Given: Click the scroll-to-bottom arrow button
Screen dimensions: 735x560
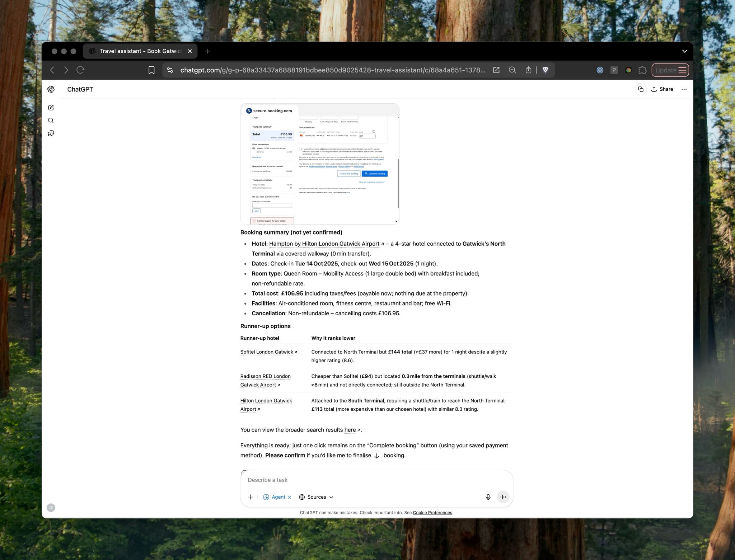Looking at the screenshot, I should (x=376, y=456).
